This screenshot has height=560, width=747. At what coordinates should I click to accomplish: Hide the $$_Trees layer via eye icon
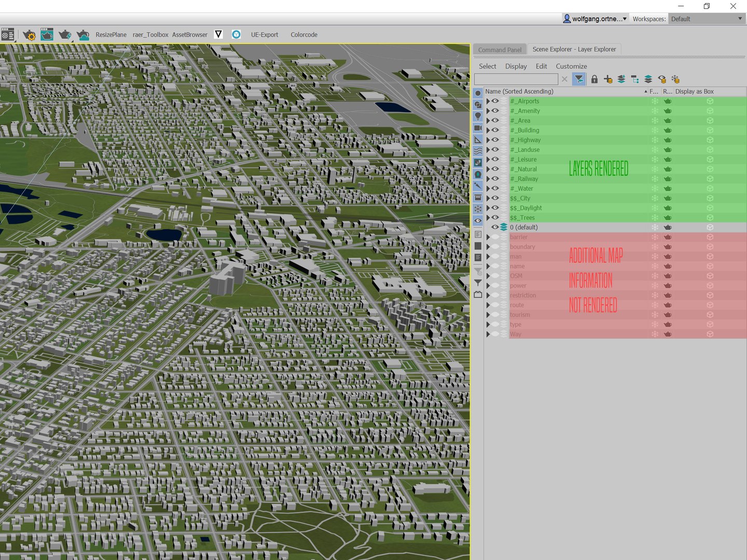(x=495, y=217)
